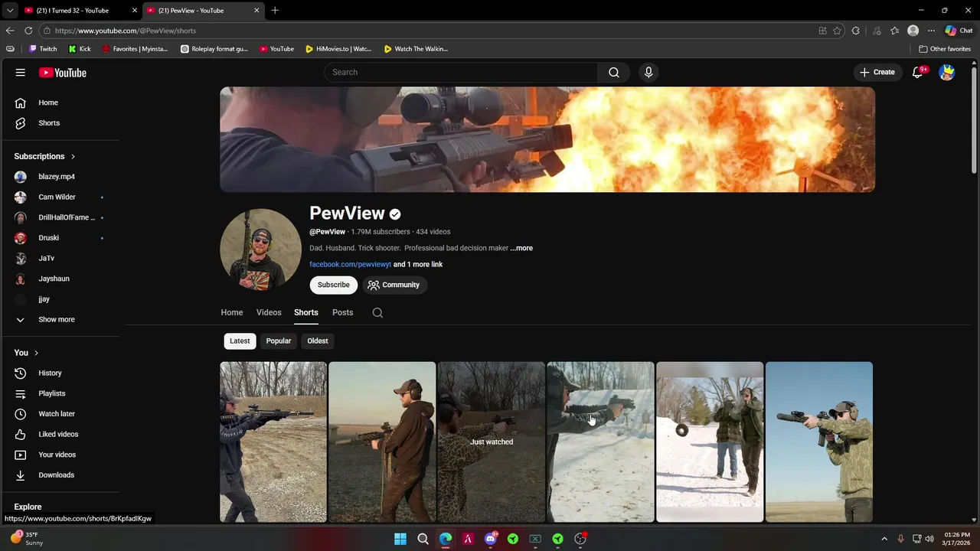This screenshot has height=551, width=980.
Task: Open Other favorites folder
Action: click(x=945, y=49)
